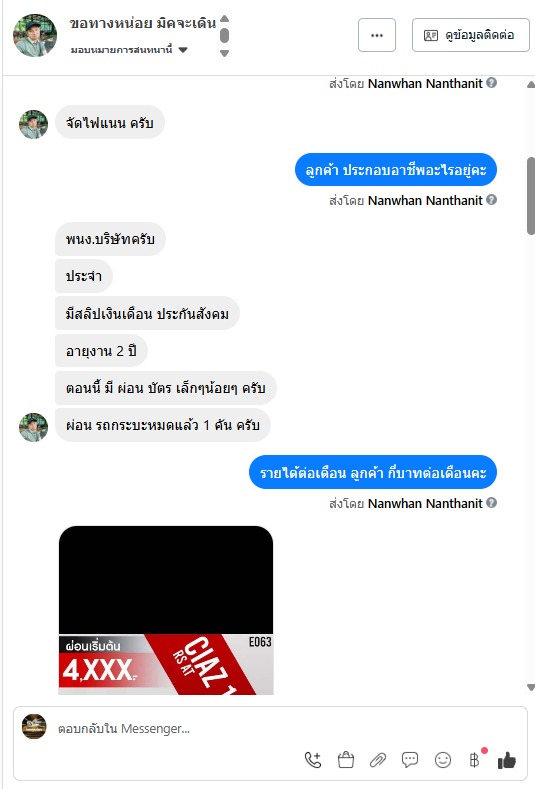
Task: Open saved replies speech bubble icon
Action: (410, 760)
